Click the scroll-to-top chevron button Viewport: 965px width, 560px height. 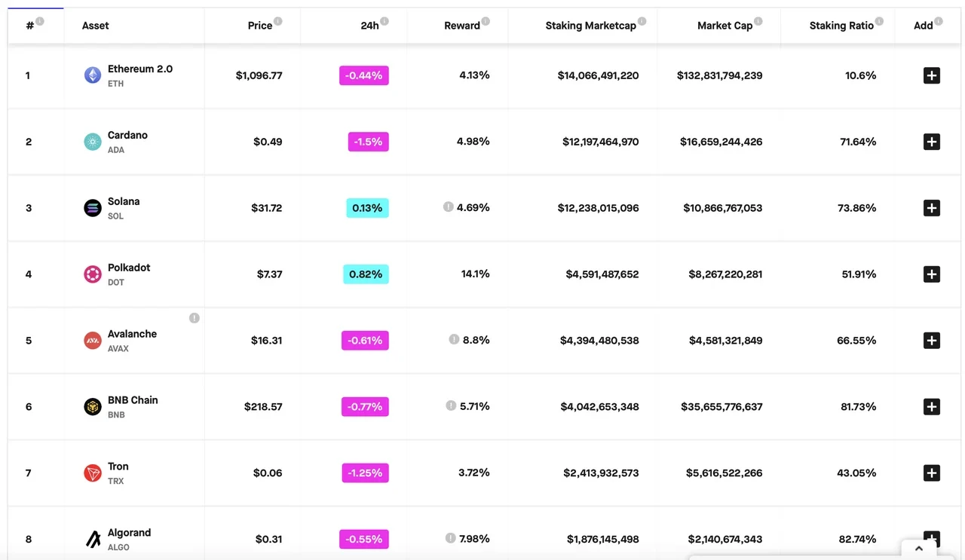919,549
